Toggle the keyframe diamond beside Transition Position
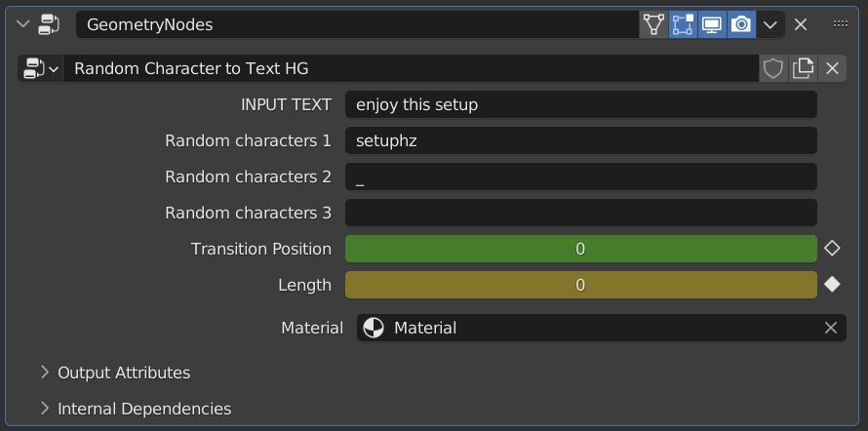Screen dimensions: 868x431 pos(832,249)
